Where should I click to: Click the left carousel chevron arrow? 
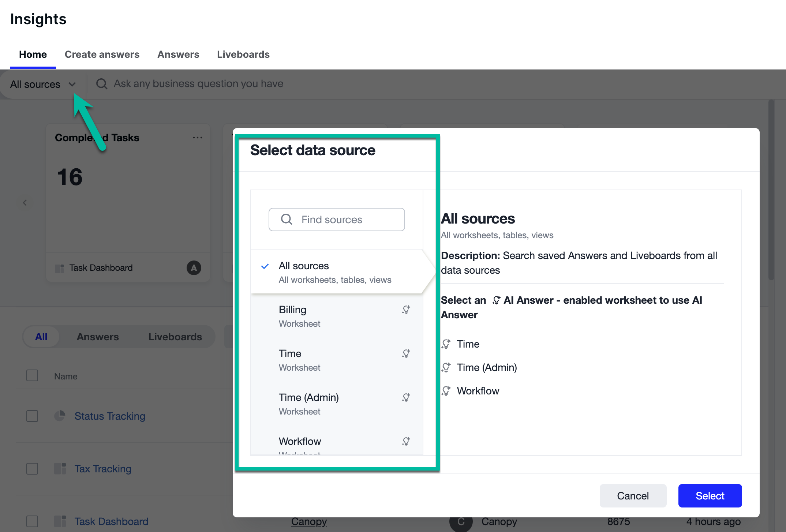point(25,202)
